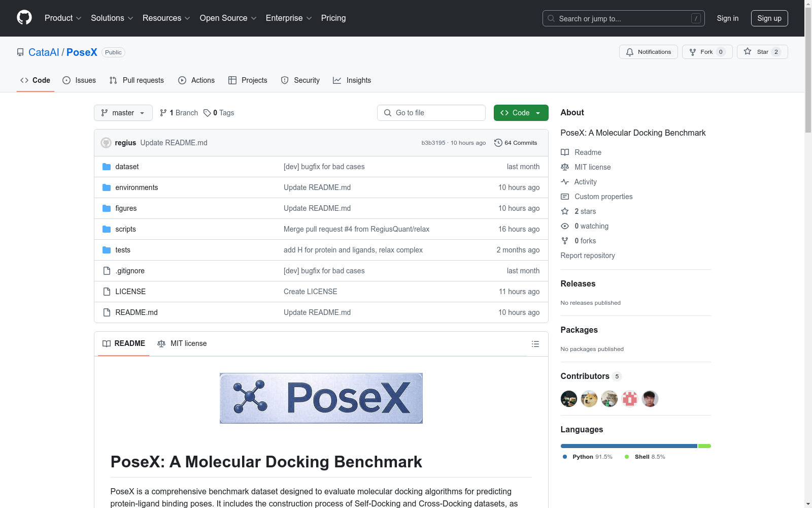The height and width of the screenshot is (508, 812).
Task: Open the master branch dropdown
Action: point(123,113)
